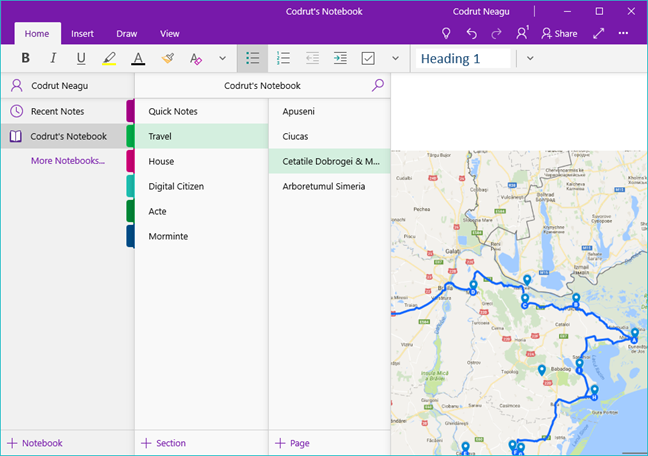This screenshot has height=456, width=648.
Task: Increase indent of paragraph
Action: click(x=340, y=58)
